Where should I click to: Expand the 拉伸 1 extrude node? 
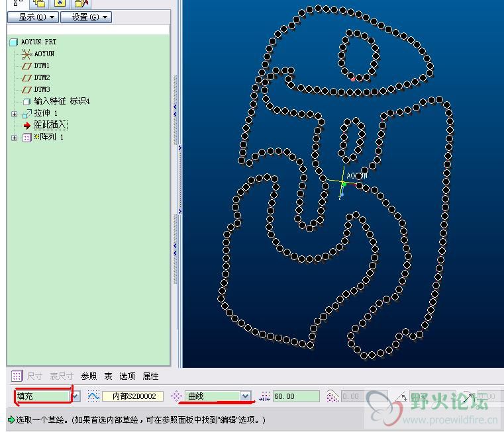(14, 114)
